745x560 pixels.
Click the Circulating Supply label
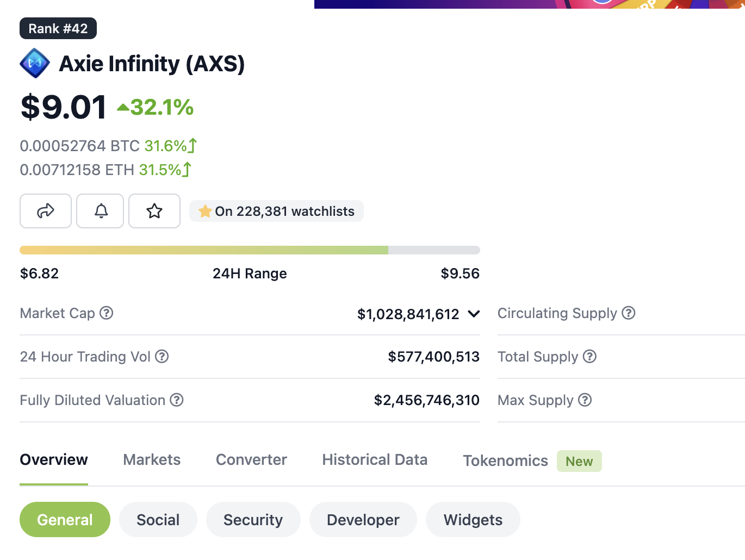(x=557, y=314)
